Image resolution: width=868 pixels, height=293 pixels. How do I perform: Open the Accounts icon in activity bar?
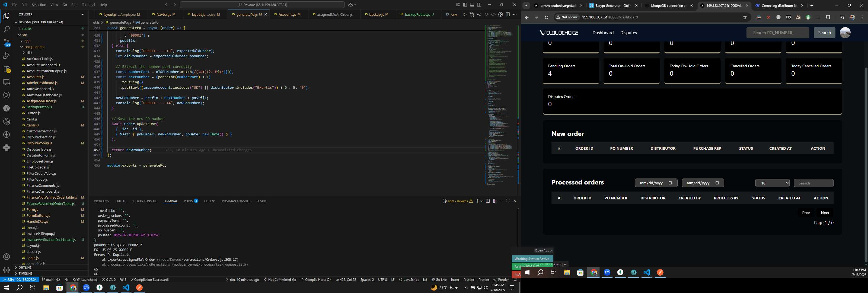click(7, 257)
